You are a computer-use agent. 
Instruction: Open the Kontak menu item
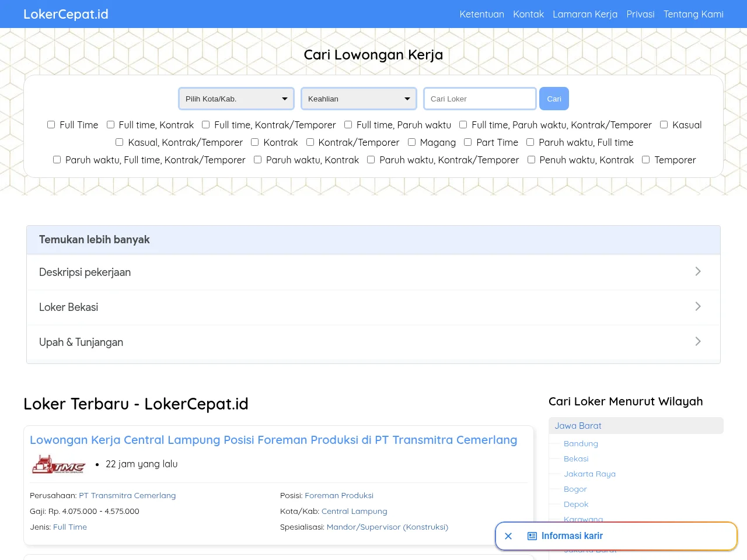click(x=528, y=14)
